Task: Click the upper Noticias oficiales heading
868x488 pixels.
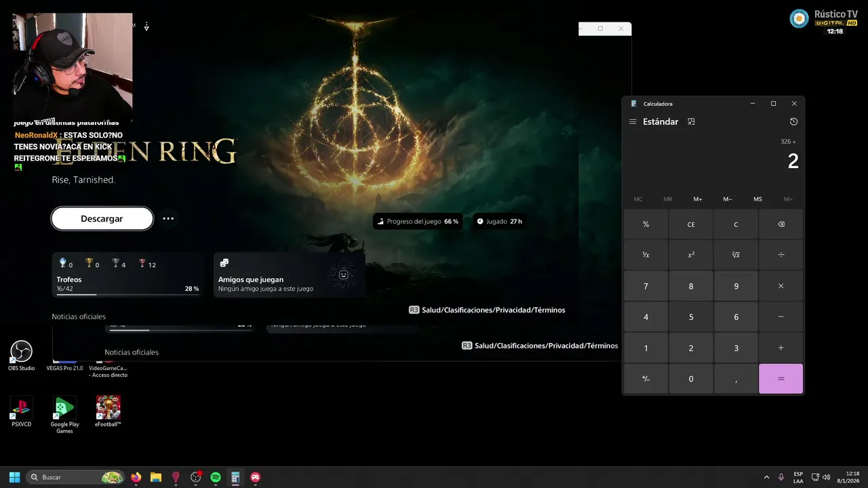Action: point(79,317)
